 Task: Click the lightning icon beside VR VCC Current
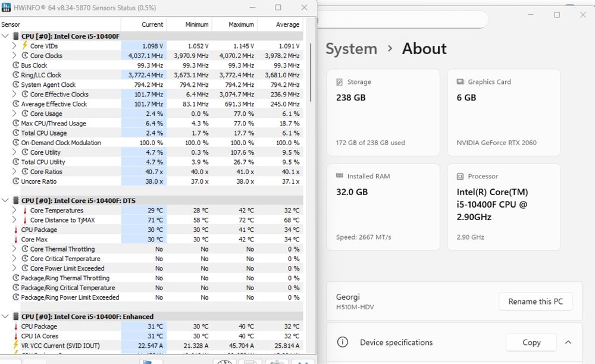pyautogui.click(x=15, y=345)
